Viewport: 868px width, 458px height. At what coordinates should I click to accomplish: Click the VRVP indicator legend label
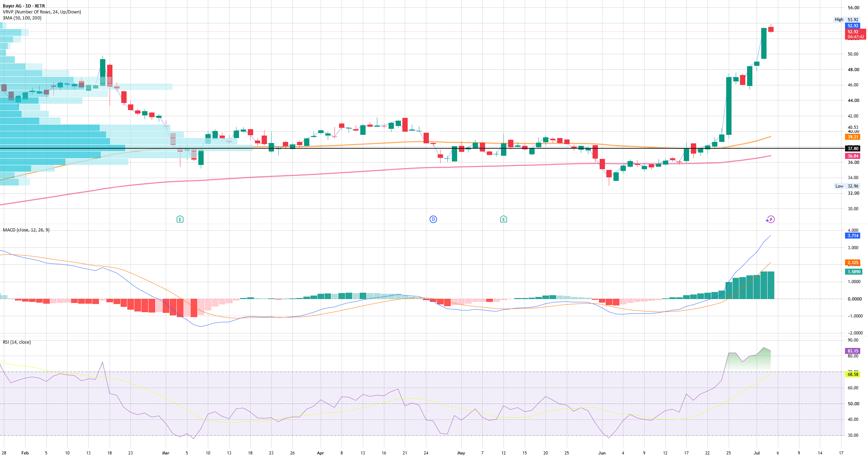click(x=42, y=12)
